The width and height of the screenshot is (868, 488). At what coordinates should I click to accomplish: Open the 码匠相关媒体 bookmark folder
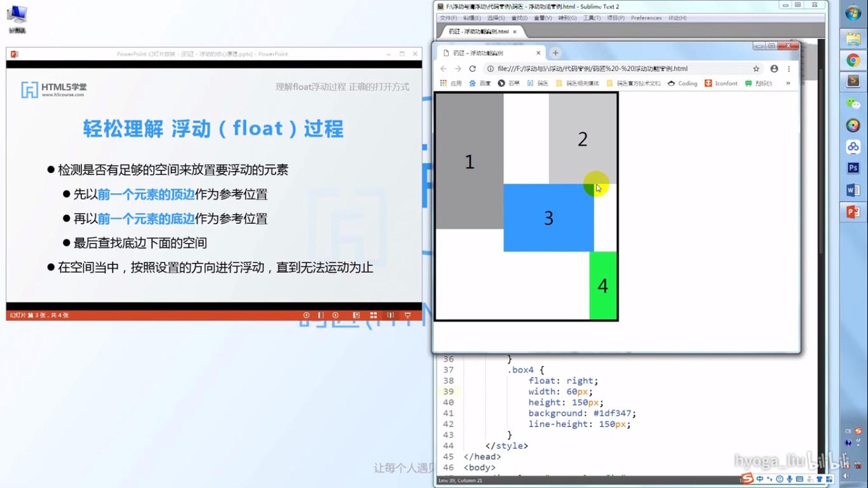tap(578, 83)
